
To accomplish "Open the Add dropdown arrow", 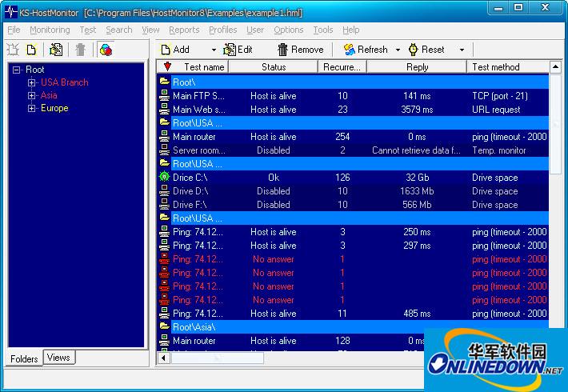I will tap(214, 50).
